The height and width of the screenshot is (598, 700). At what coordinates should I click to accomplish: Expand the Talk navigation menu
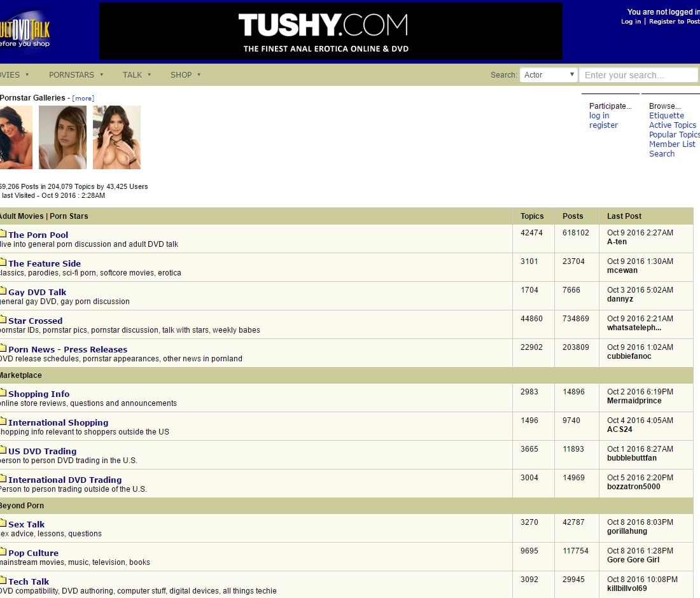[x=137, y=75]
